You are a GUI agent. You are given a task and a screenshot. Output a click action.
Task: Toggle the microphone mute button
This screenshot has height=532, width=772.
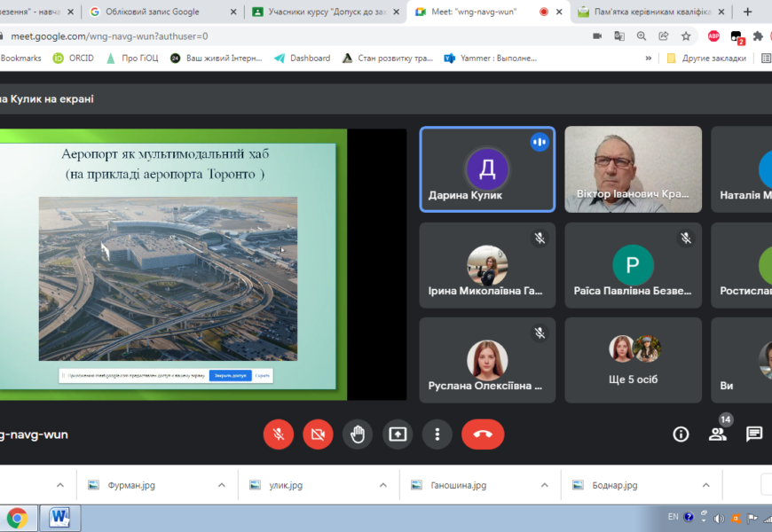(279, 434)
